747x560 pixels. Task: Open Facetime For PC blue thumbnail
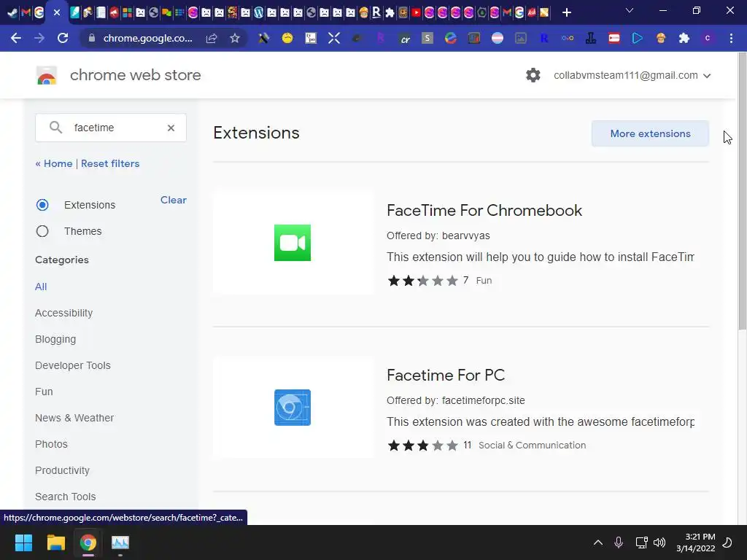click(293, 408)
